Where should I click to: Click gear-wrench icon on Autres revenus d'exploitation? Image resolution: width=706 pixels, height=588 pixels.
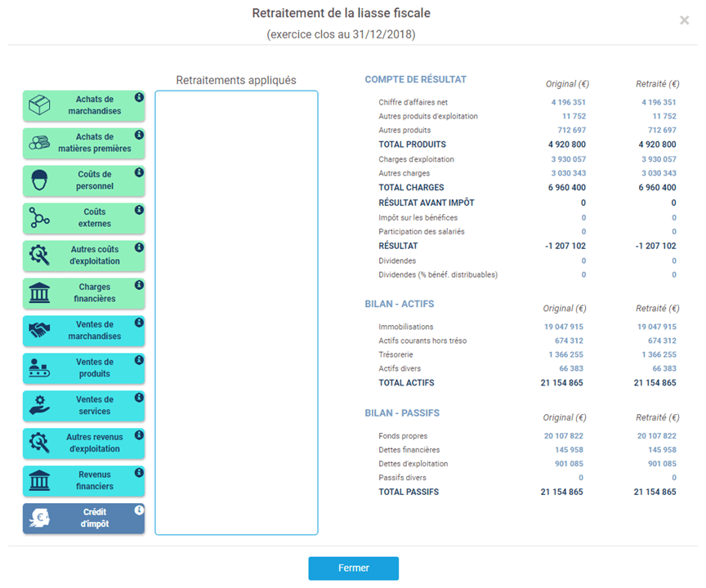click(39, 443)
